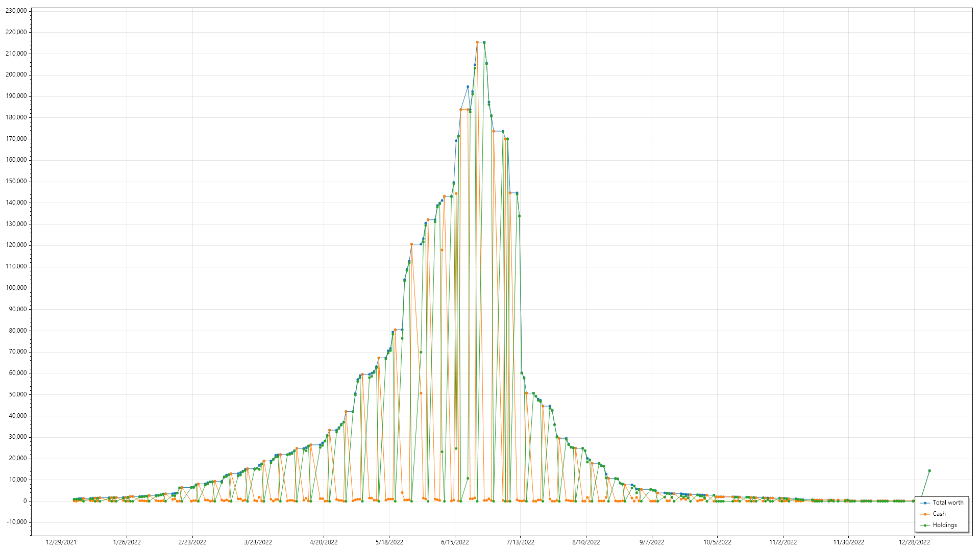Screen dimensions: 980x551
Task: Click the 150,000 value axis label
Action: [16, 181]
